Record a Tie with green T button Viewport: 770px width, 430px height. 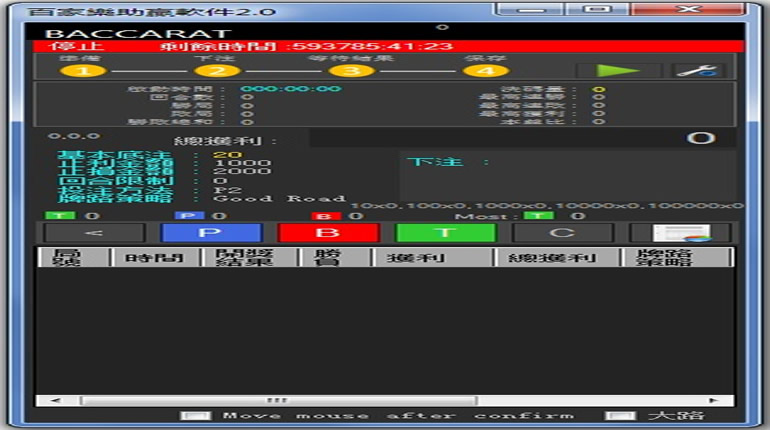(446, 233)
